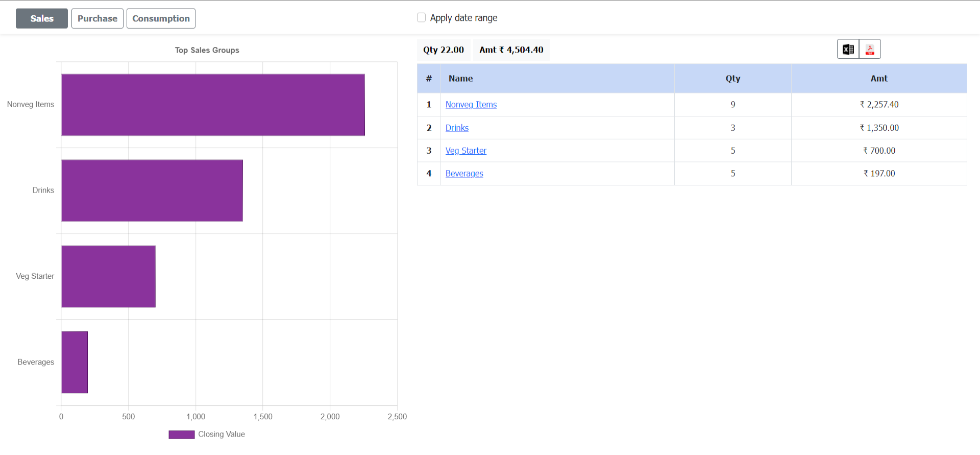Open the Nonveg Items group link

point(471,105)
